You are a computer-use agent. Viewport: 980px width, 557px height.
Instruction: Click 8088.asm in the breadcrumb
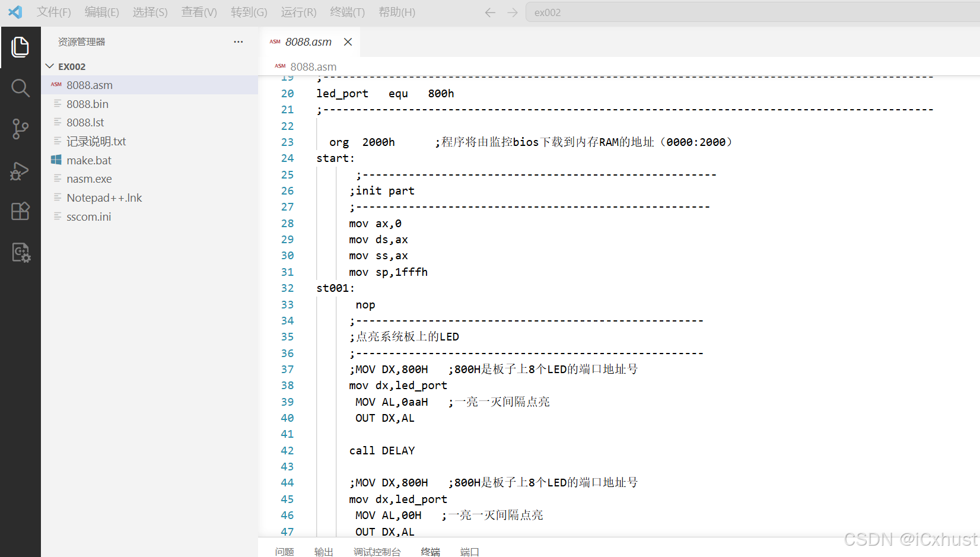[x=313, y=66]
